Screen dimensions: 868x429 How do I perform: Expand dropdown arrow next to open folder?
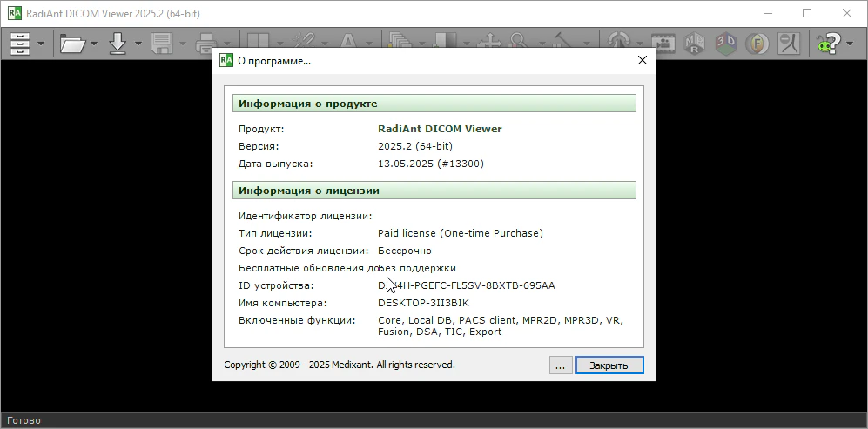point(94,44)
